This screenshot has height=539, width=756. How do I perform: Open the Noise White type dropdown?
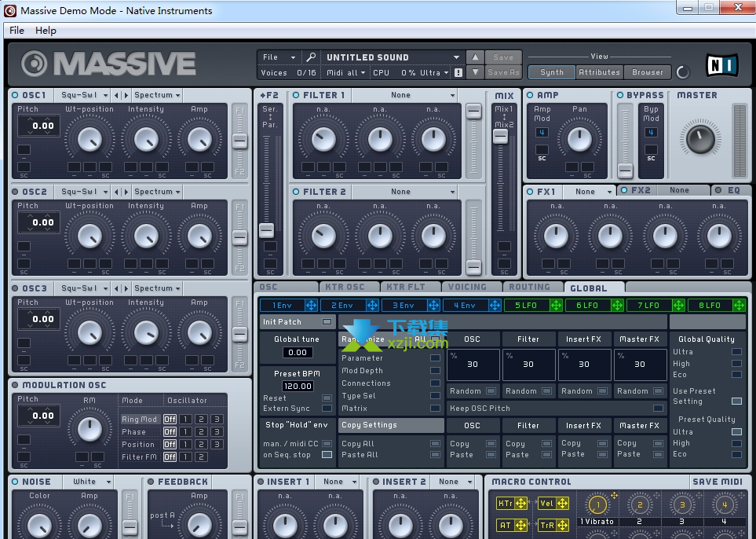88,482
